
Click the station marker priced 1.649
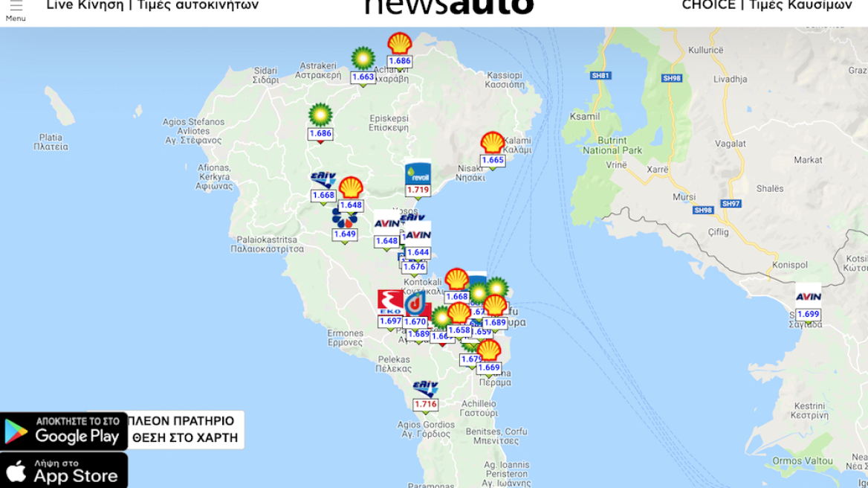click(344, 219)
